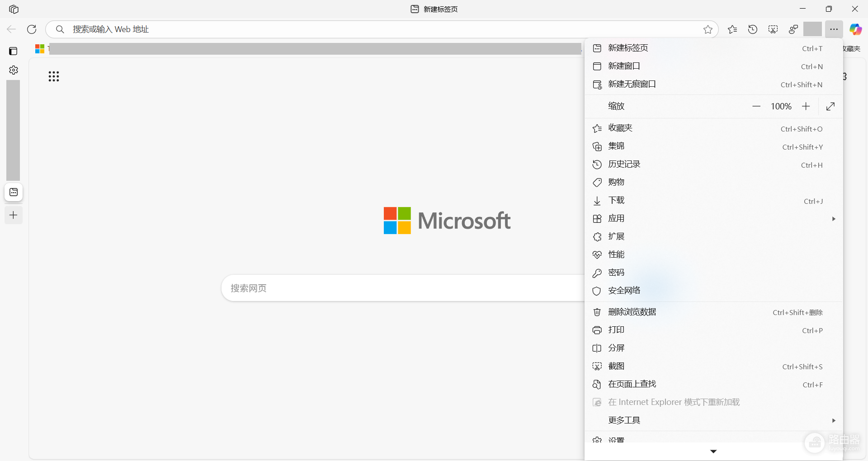Choose 删除浏览数据 from the menu
Viewport: 868px width, 461px height.
point(714,312)
